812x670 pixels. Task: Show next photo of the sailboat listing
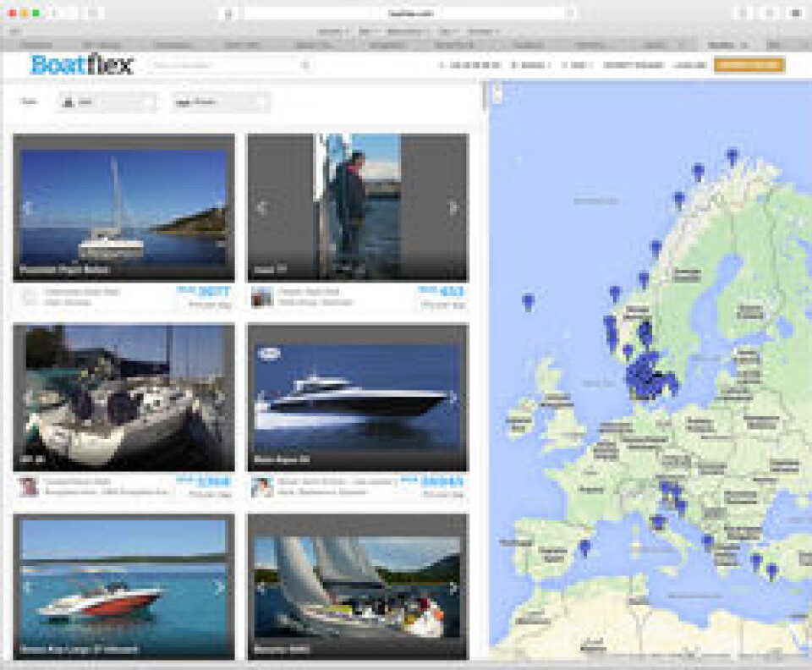click(x=221, y=207)
